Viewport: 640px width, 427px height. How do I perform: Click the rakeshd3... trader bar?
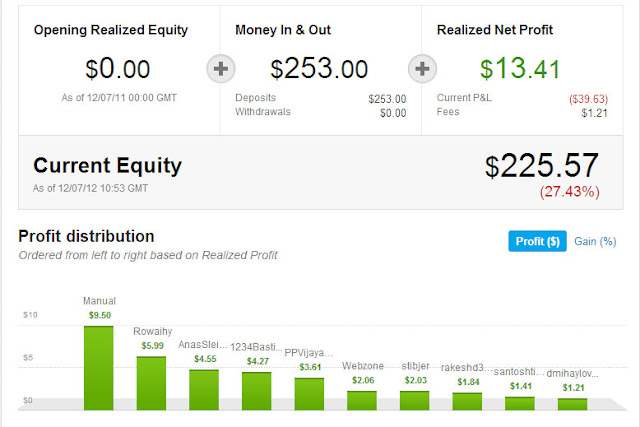[467, 400]
